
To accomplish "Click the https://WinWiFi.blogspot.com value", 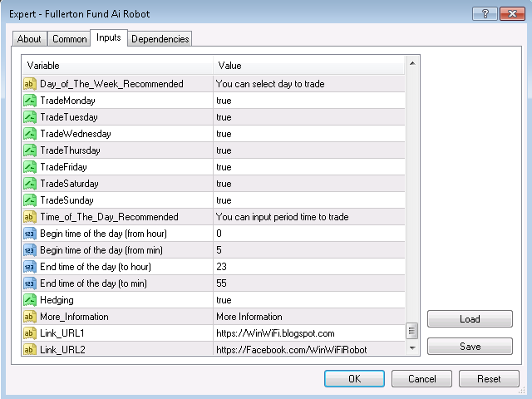I will point(275,333).
